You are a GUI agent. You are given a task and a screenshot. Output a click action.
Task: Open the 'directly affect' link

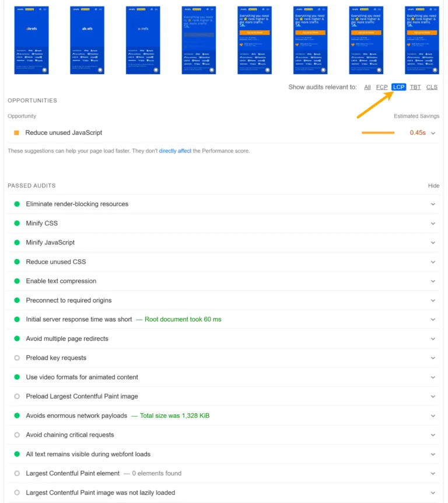175,151
